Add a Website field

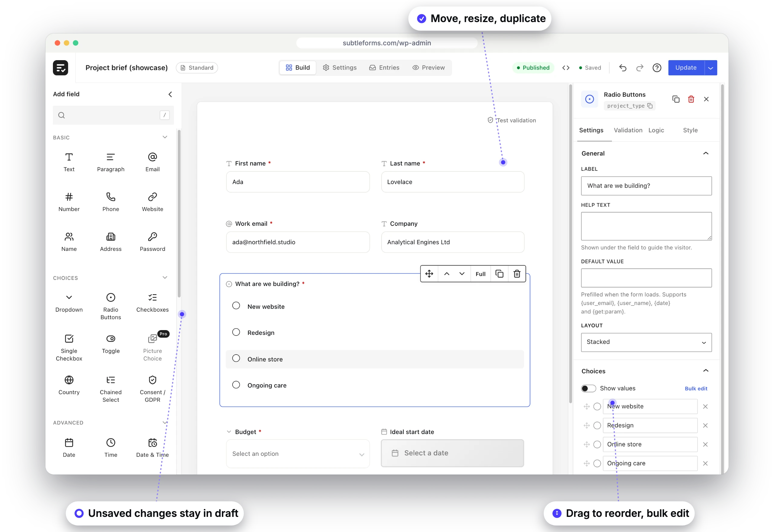pos(152,202)
